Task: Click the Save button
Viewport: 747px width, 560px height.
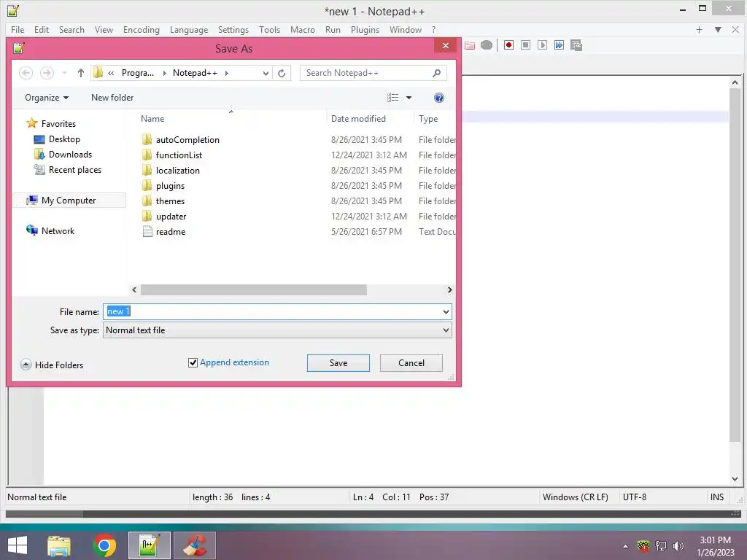Action: 338,363
